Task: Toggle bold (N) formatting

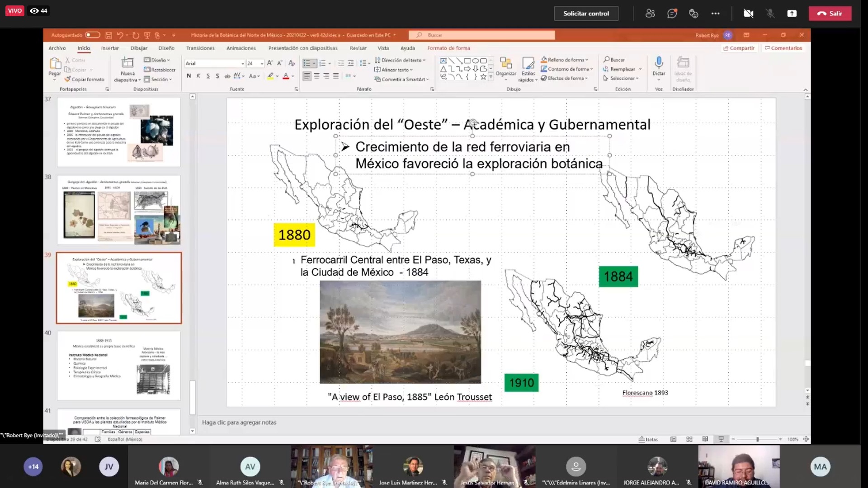Action: (189, 76)
